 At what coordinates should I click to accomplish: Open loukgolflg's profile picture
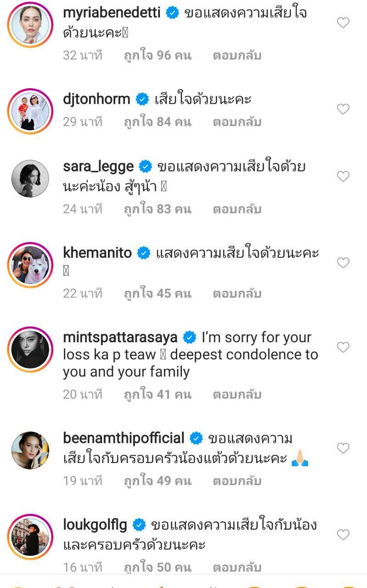tap(30, 537)
